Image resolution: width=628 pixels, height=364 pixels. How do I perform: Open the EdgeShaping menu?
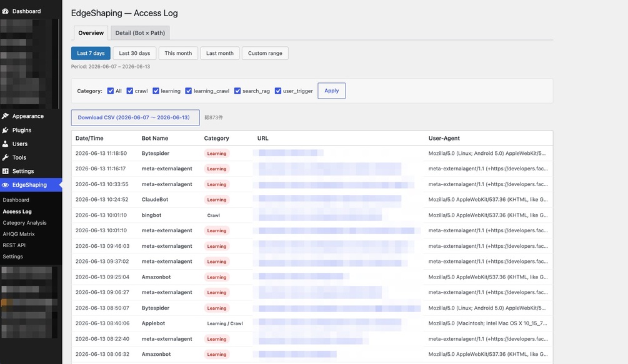point(31,185)
